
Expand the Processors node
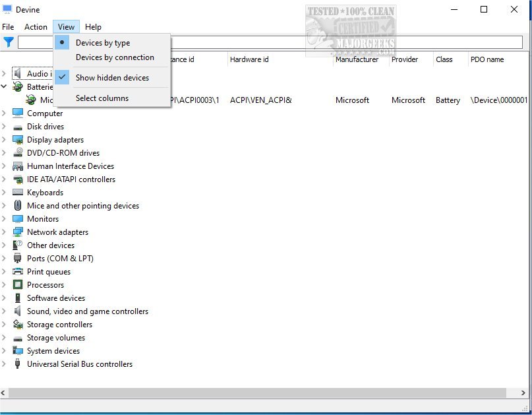(x=4, y=284)
